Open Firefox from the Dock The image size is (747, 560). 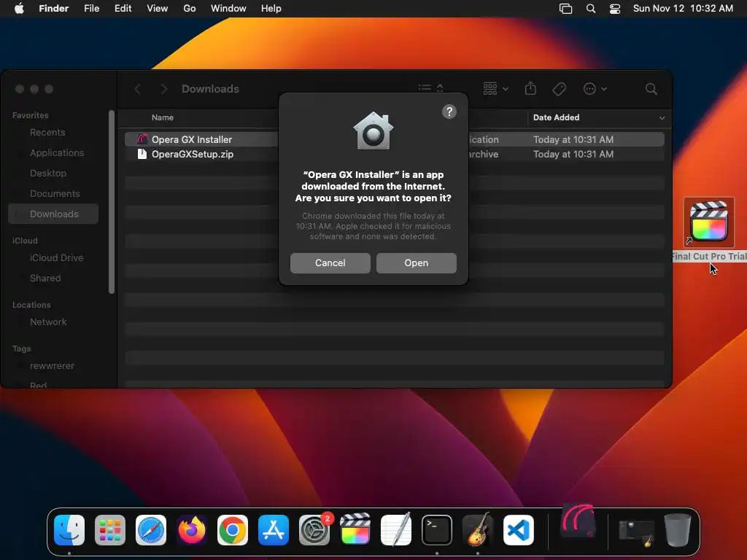pos(192,530)
